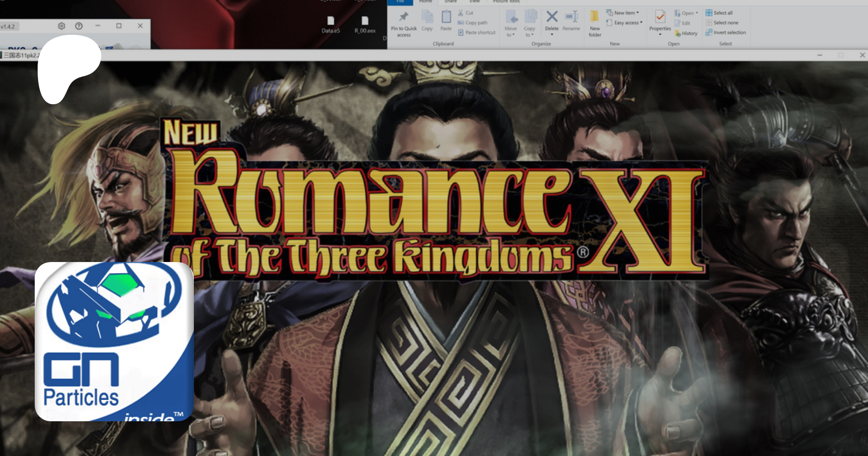Open Properties from the ribbon
The height and width of the screenshot is (456, 868).
tap(660, 19)
